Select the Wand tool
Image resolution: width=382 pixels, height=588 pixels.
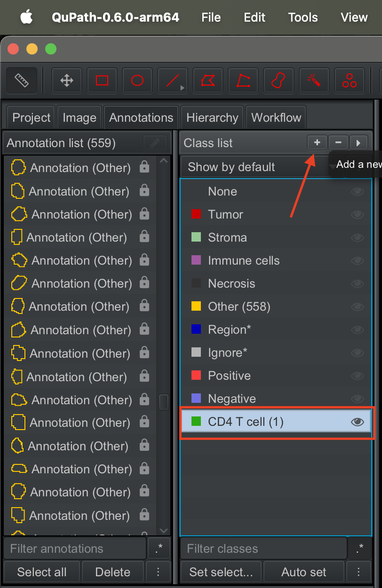(x=314, y=80)
